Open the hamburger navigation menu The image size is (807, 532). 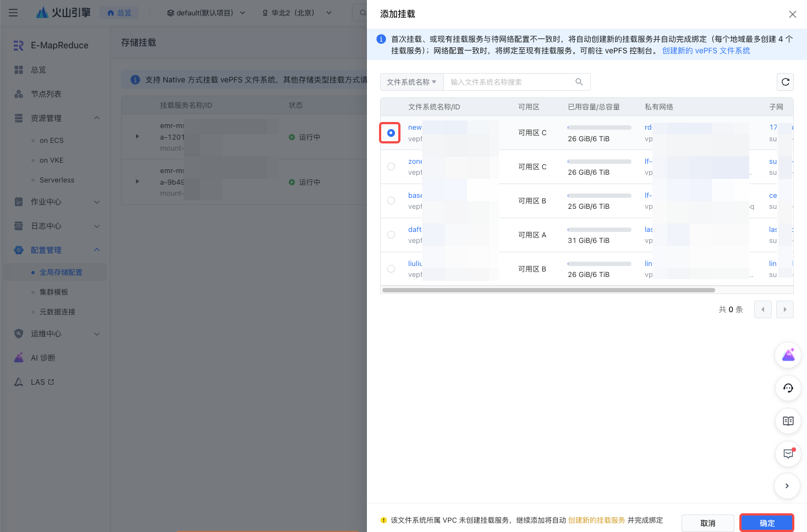pos(13,13)
